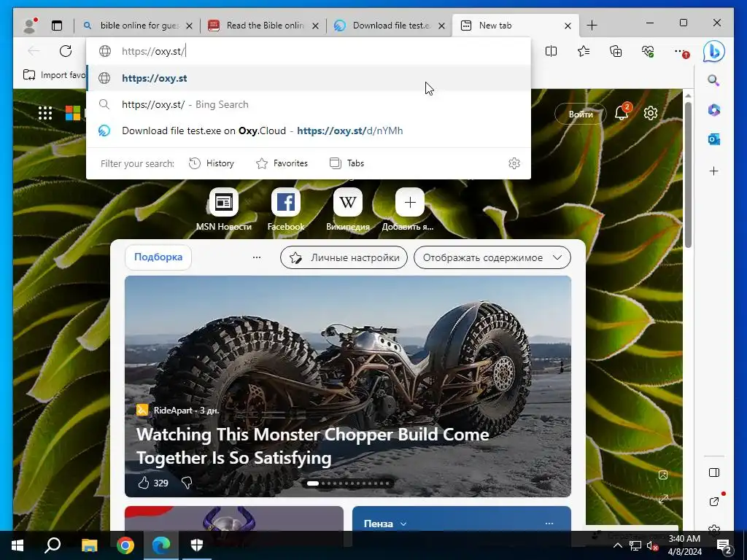Open a new tab with plus button
This screenshot has width=747, height=560.
click(592, 26)
